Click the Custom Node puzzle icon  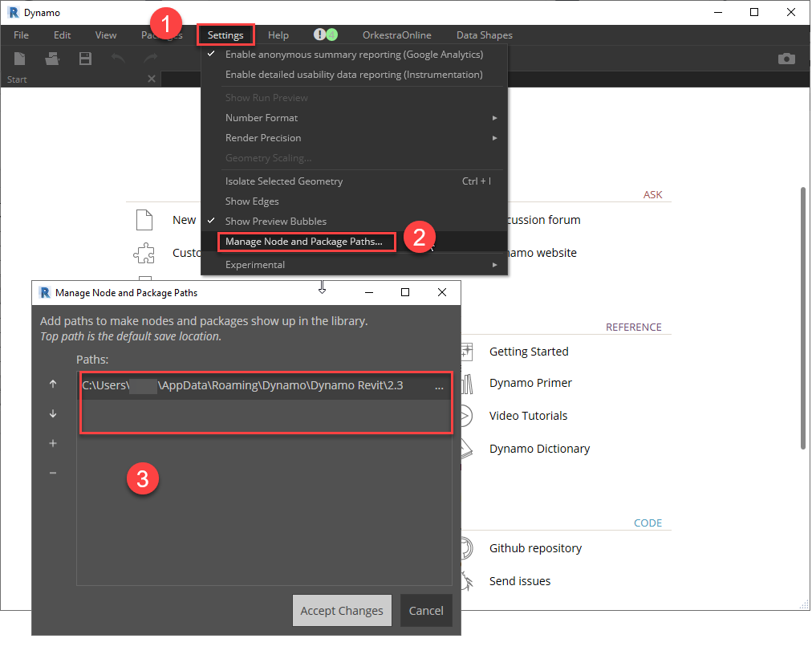coord(144,252)
